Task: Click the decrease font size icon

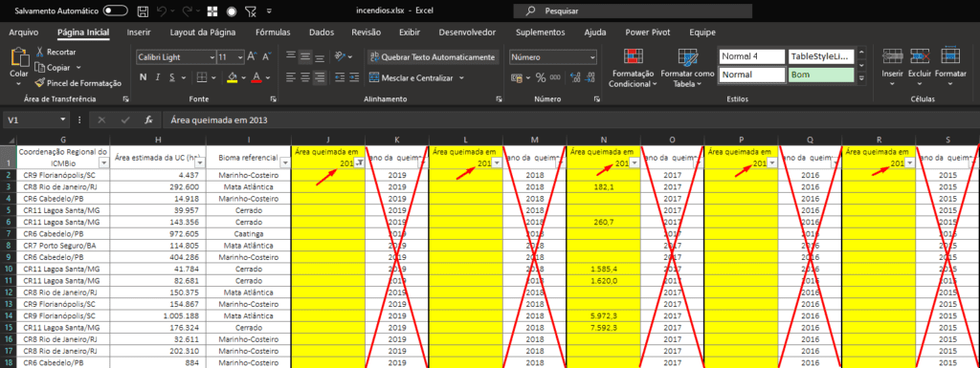Action: [266, 56]
